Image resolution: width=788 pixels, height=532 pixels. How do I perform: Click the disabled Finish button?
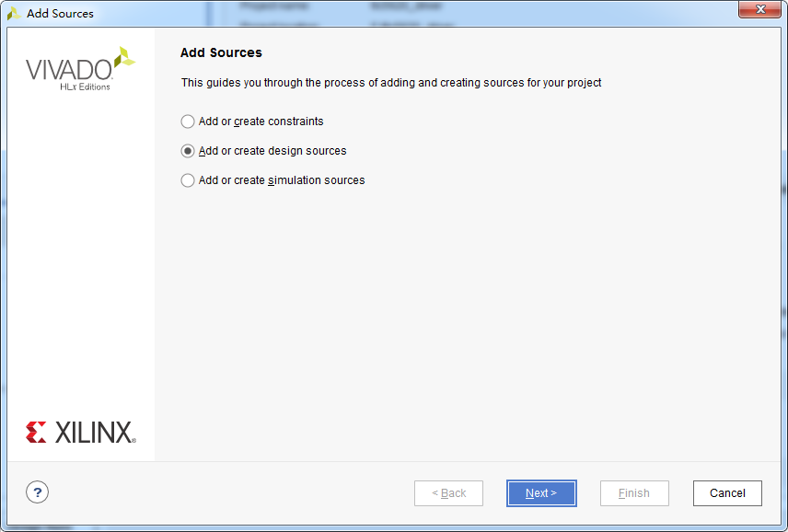point(634,493)
